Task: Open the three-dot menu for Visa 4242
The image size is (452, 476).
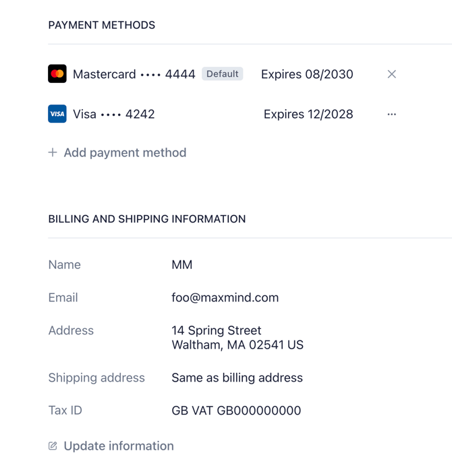Action: tap(391, 114)
